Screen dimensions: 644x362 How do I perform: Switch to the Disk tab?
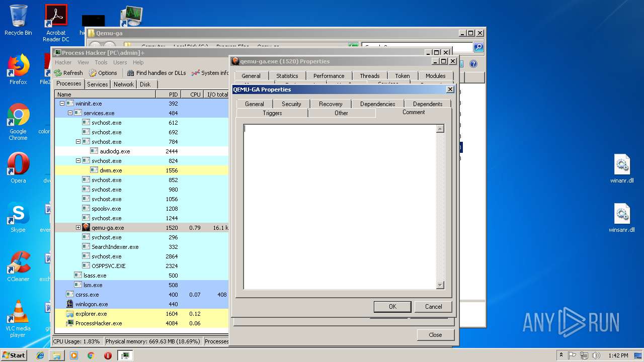[x=145, y=84]
